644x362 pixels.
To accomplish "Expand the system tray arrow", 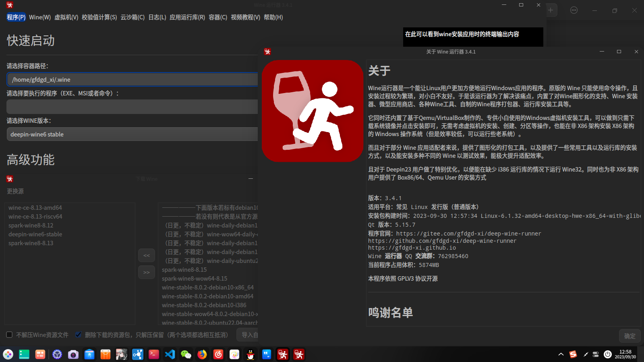I will pos(561,354).
